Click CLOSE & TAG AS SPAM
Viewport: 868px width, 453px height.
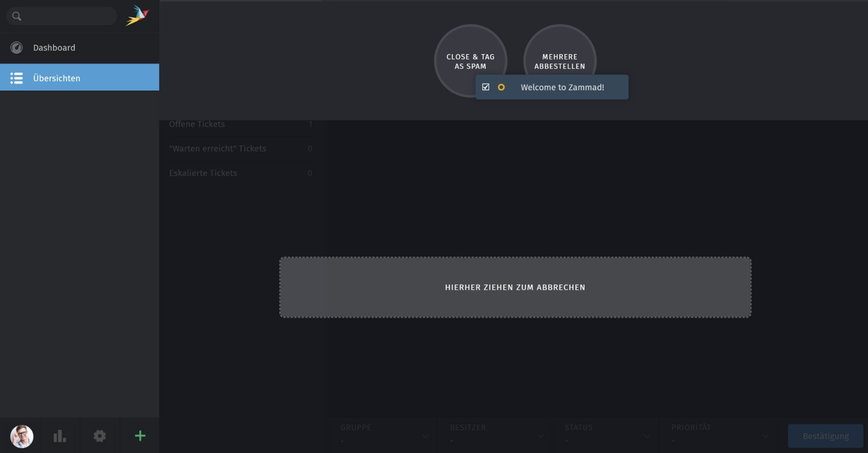click(470, 61)
